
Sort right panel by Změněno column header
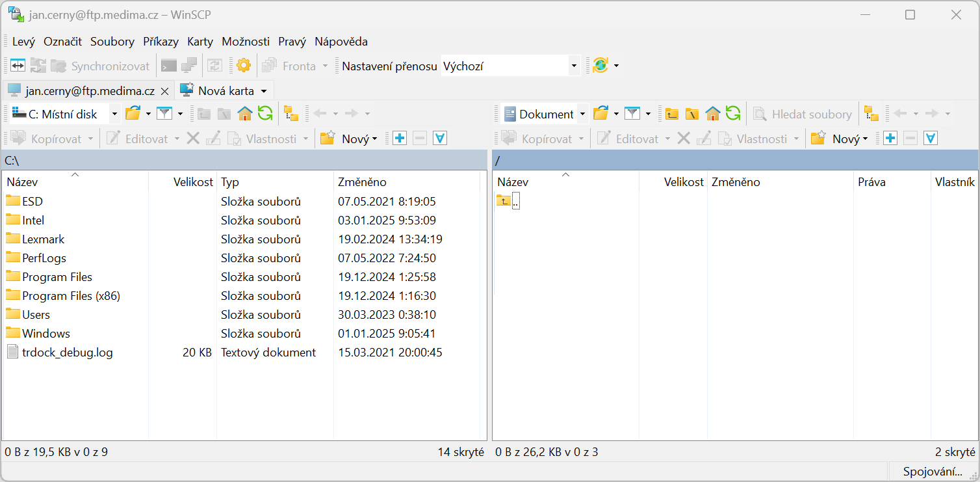pos(780,182)
